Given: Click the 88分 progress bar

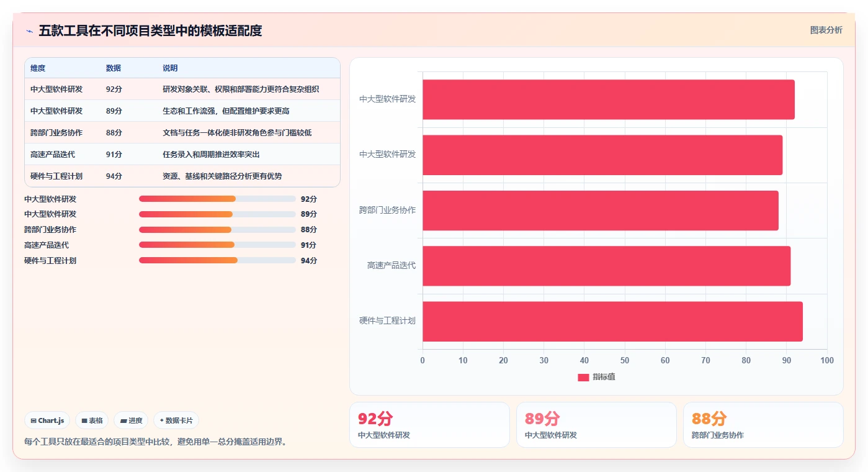Looking at the screenshot, I should click(x=217, y=229).
